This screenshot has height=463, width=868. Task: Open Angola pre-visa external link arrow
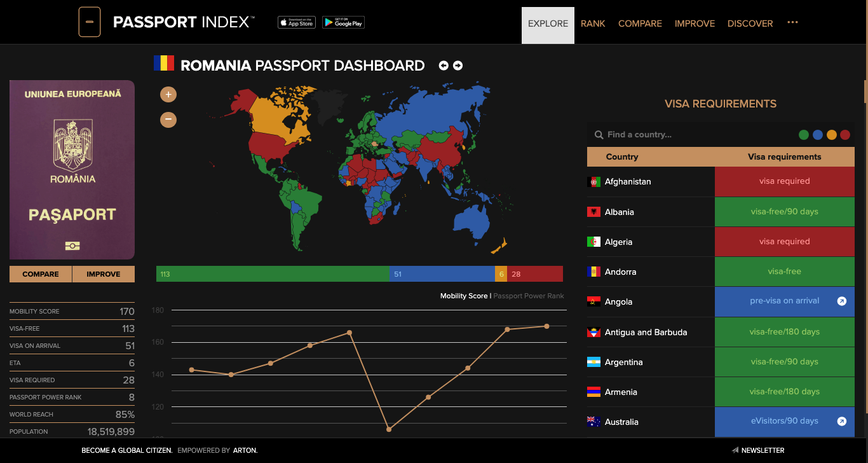842,301
